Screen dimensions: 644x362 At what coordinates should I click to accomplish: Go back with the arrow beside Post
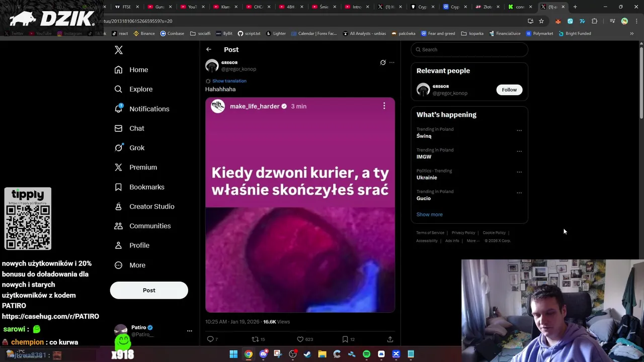click(209, 49)
